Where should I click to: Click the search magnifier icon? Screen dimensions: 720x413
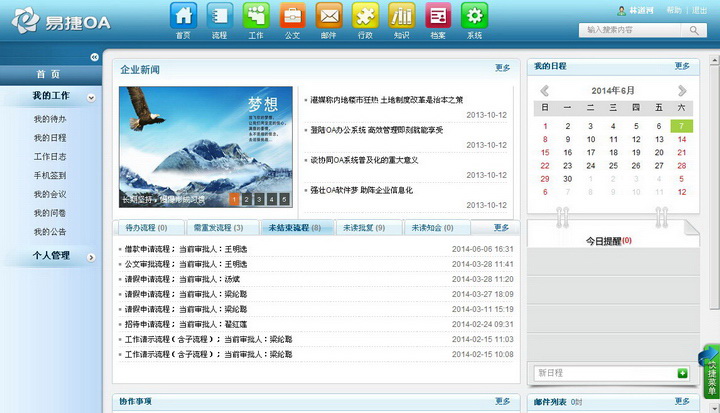[694, 30]
